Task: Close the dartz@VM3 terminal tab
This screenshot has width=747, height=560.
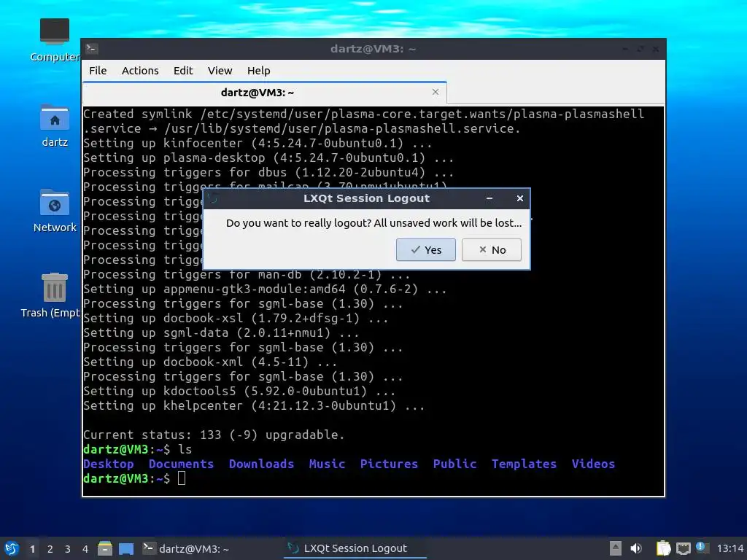Action: coord(435,92)
